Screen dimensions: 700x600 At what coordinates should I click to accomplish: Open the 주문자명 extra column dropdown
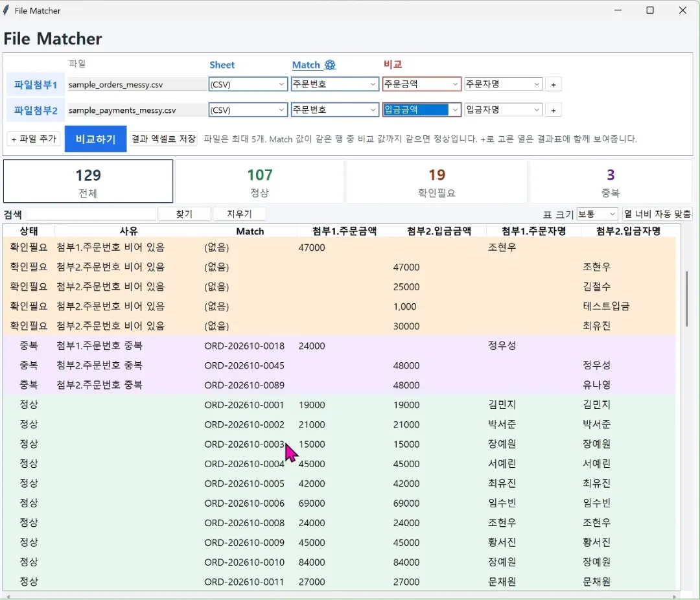coord(504,84)
